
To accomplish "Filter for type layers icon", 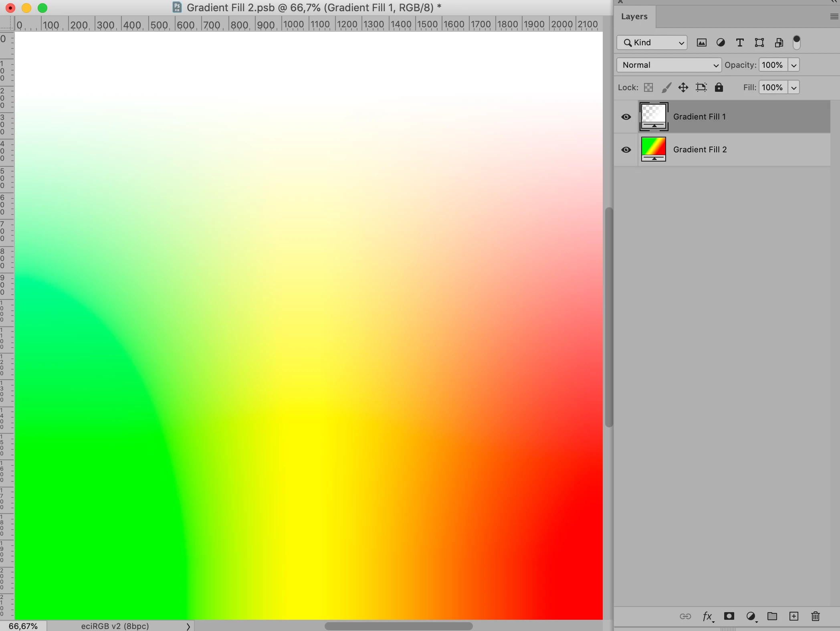I will point(740,42).
